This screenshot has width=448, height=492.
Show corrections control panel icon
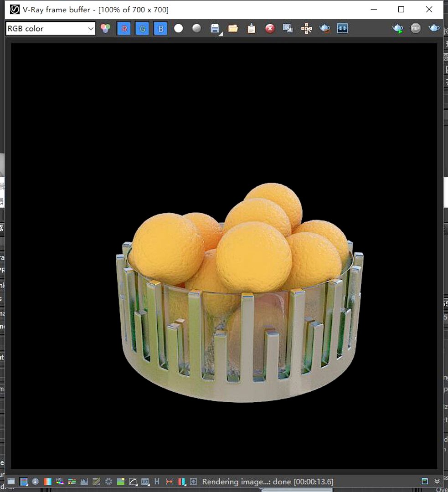click(11, 482)
